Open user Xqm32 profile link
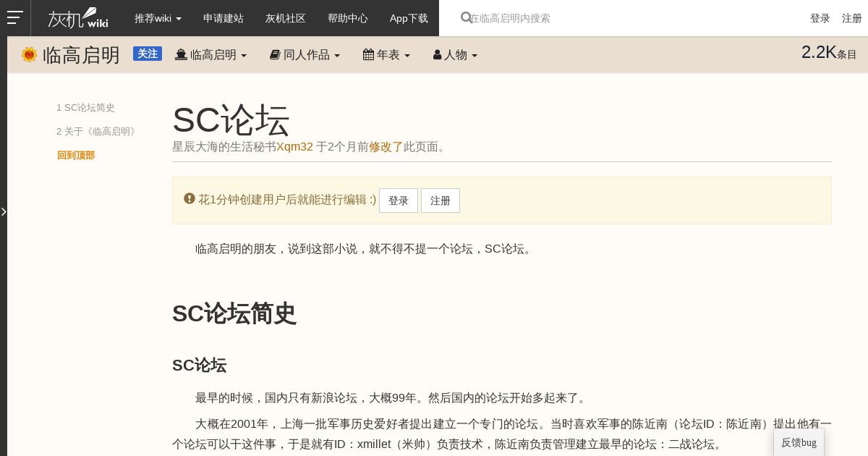The width and height of the screenshot is (868, 456). (294, 147)
